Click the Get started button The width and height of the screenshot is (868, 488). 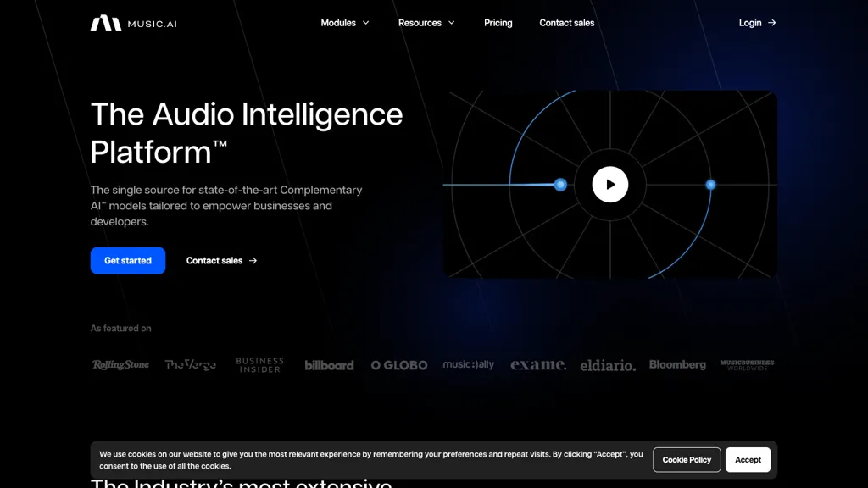tap(127, 261)
